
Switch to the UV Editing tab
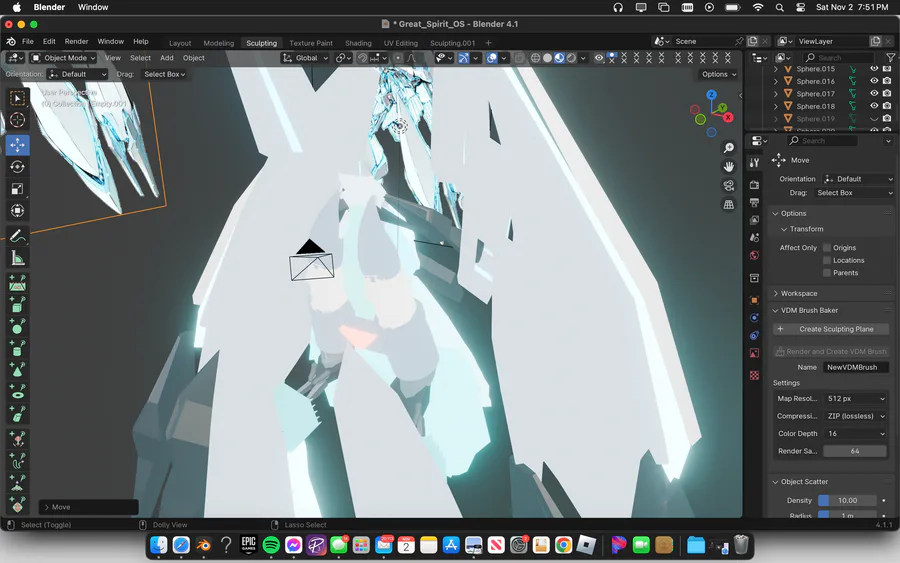401,43
